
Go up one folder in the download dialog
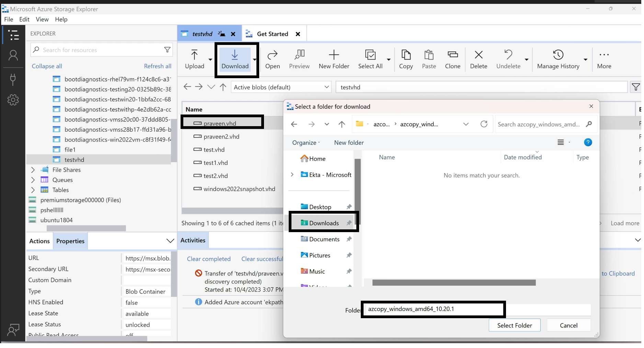click(342, 124)
